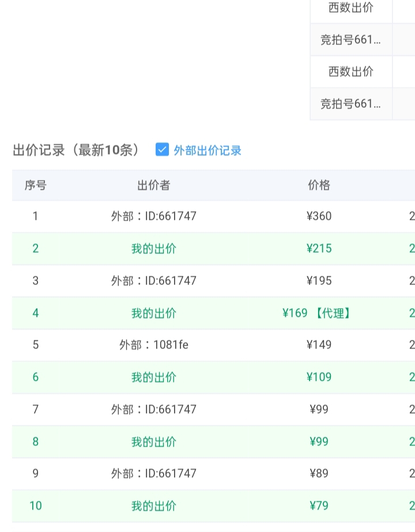415x532 pixels.
Task: Select bidder 外部：1081fe
Action: point(153,345)
